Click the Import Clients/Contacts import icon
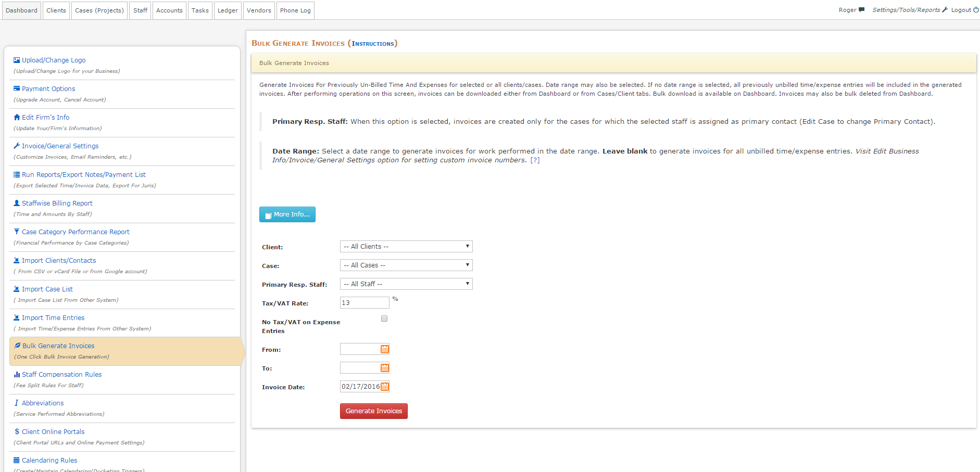The width and height of the screenshot is (980, 472). point(17,261)
